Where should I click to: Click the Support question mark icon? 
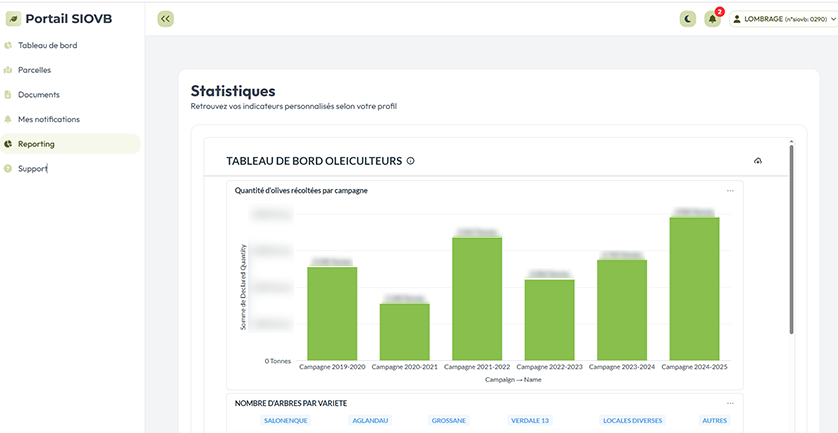(7, 168)
